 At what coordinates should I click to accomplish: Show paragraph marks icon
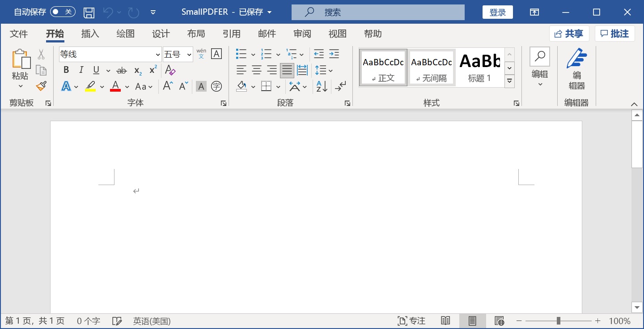tap(340, 86)
